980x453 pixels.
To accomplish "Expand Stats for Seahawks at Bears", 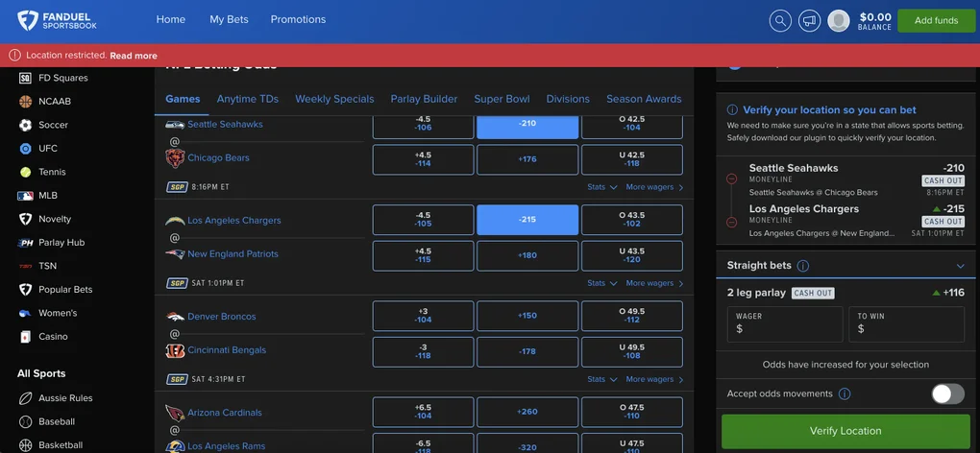I will coord(601,187).
